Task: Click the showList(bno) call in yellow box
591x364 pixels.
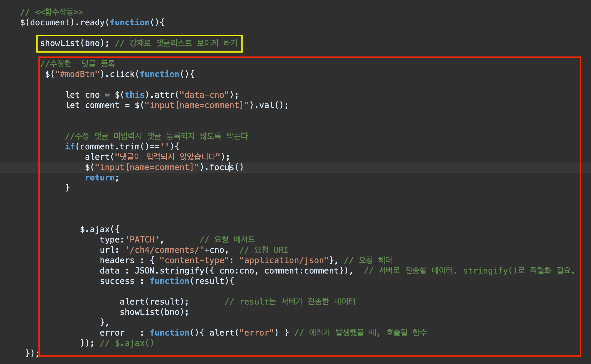Action: click(74, 43)
